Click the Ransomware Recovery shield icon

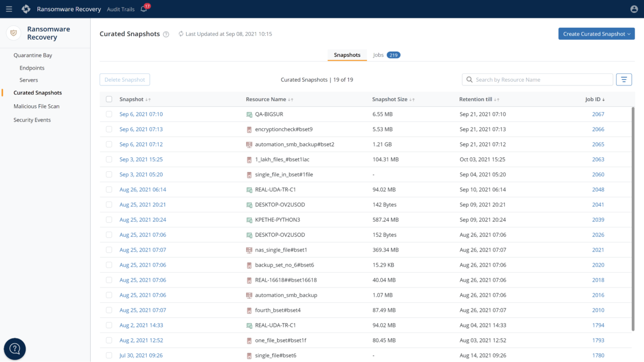[14, 33]
